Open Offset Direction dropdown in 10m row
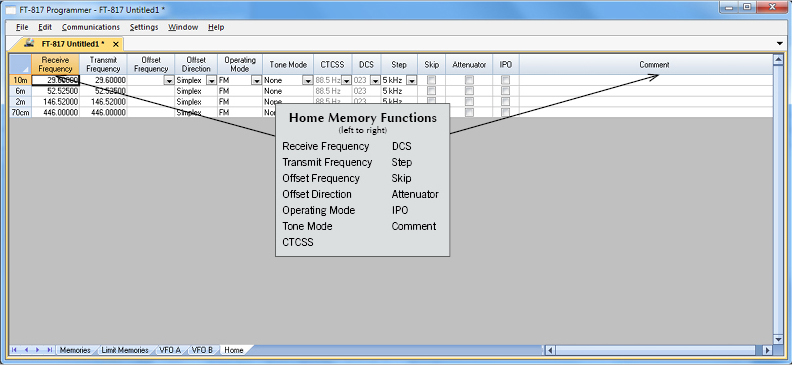The image size is (792, 365). point(212,80)
